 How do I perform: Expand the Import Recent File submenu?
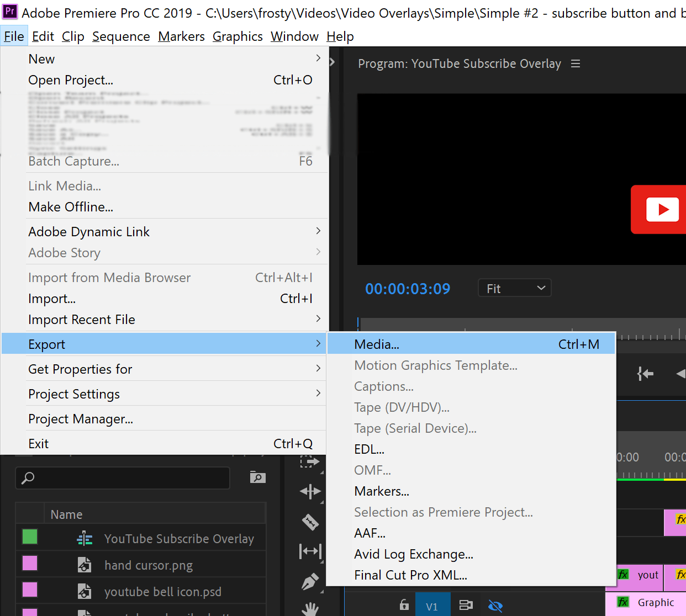pyautogui.click(x=82, y=320)
